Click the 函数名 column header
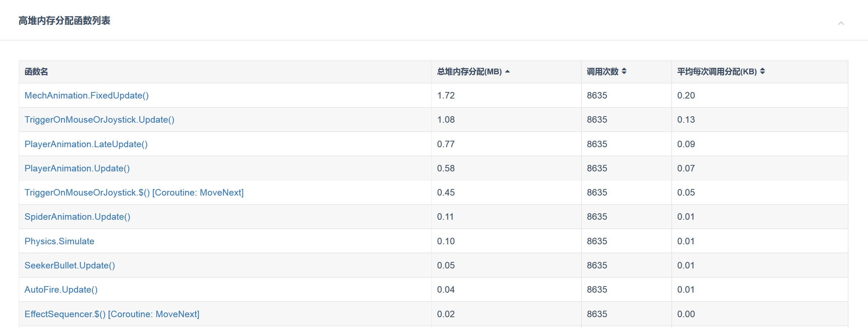868x328 pixels. (36, 72)
